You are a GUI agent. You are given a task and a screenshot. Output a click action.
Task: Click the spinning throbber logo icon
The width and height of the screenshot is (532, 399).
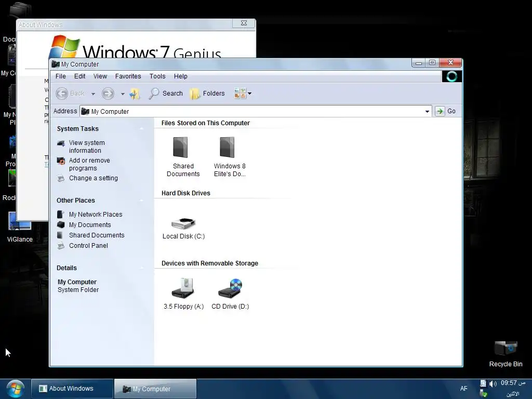(x=451, y=76)
